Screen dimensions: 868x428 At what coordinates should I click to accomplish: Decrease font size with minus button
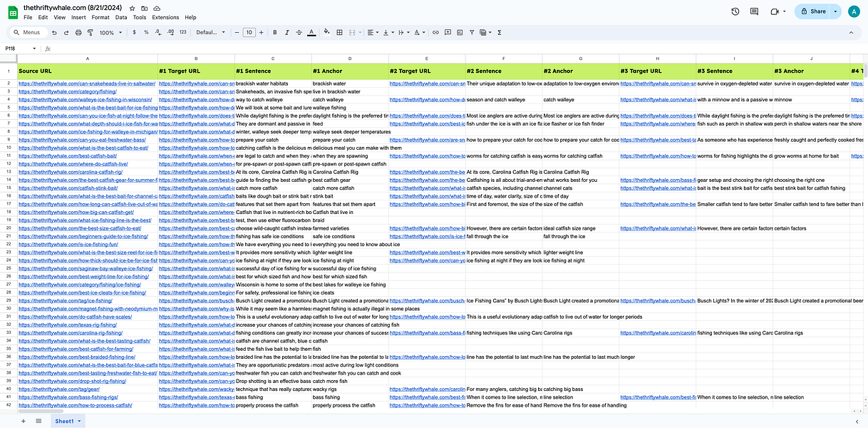pos(237,32)
